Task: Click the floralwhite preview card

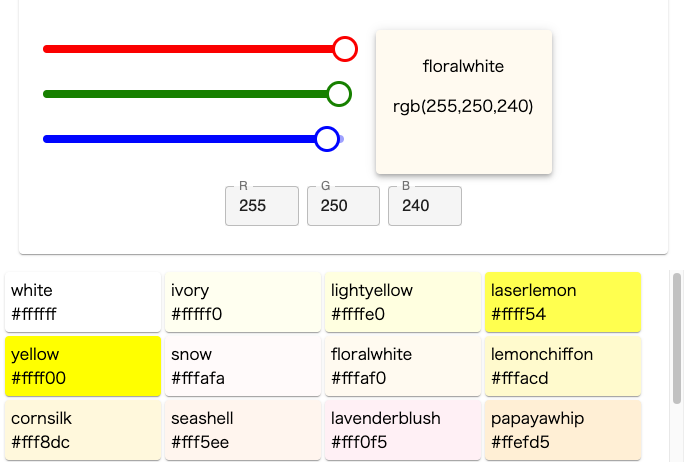Action: click(464, 102)
